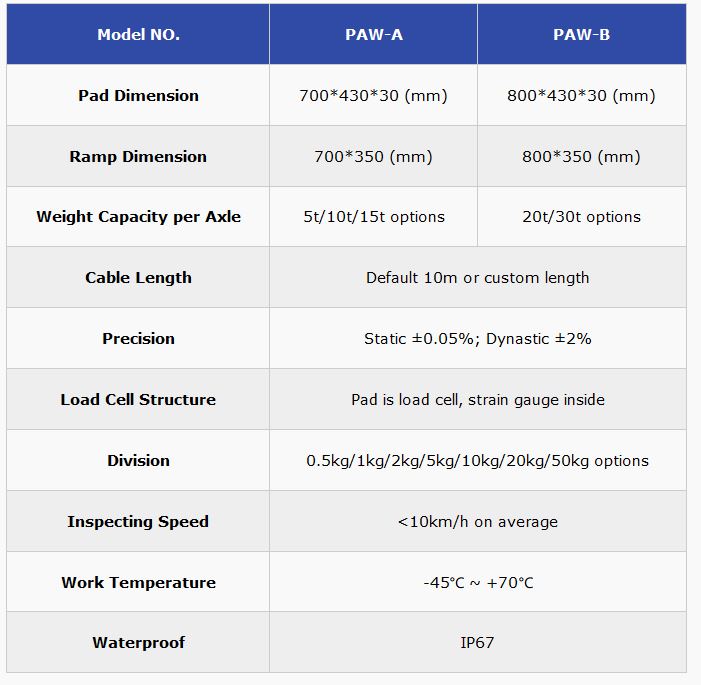701x685 pixels.
Task: Click the 20t/30t options cell
Action: coord(581,217)
